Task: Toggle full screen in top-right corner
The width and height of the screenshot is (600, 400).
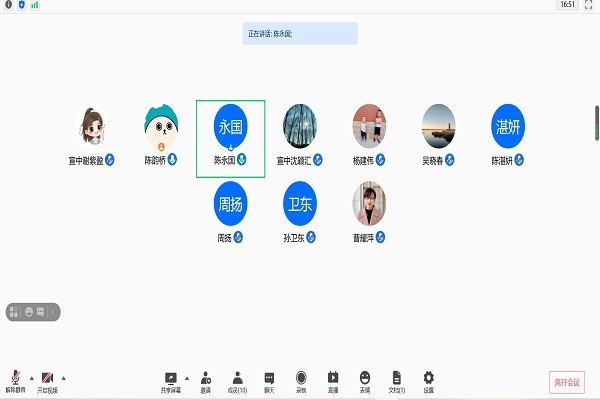Action: (x=590, y=5)
